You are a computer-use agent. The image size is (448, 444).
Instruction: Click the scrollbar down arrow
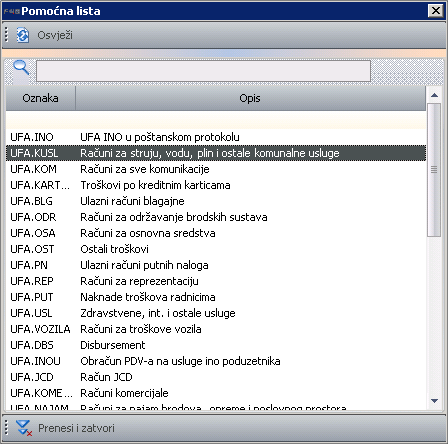click(x=434, y=401)
